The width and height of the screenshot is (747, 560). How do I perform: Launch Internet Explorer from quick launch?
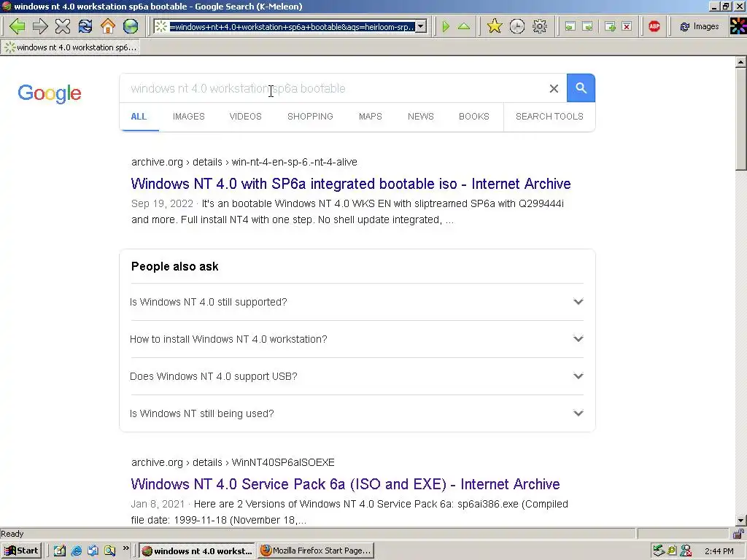point(76,551)
